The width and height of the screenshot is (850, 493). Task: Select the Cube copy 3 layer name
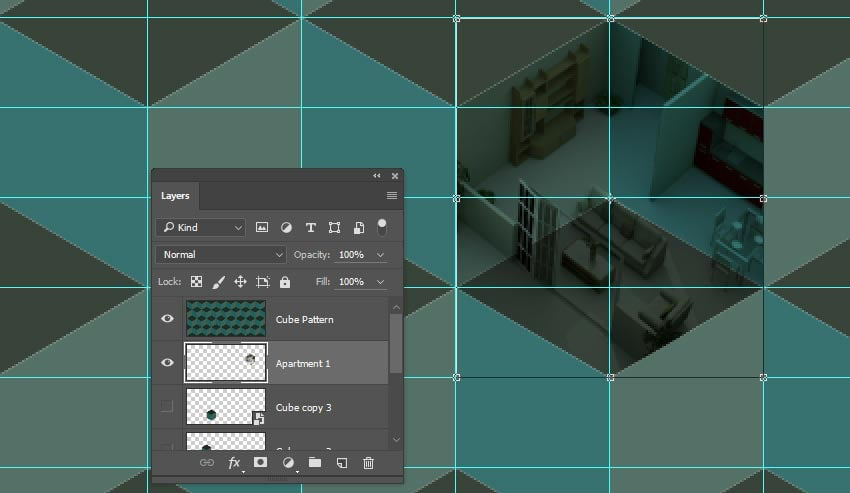point(304,407)
